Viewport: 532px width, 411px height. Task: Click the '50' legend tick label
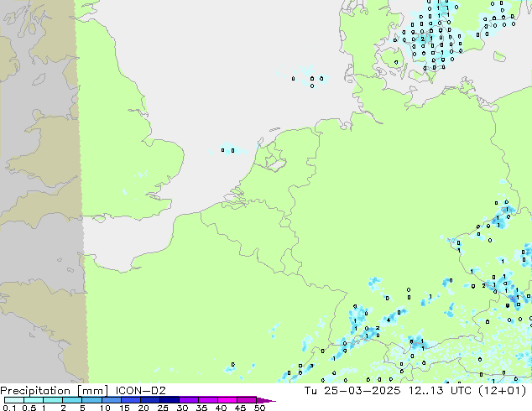260,408
